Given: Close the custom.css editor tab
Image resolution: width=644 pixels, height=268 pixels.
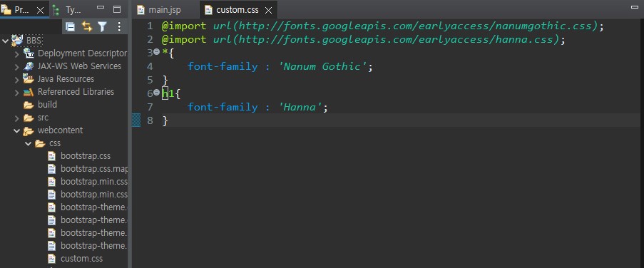Looking at the screenshot, I should tap(268, 10).
